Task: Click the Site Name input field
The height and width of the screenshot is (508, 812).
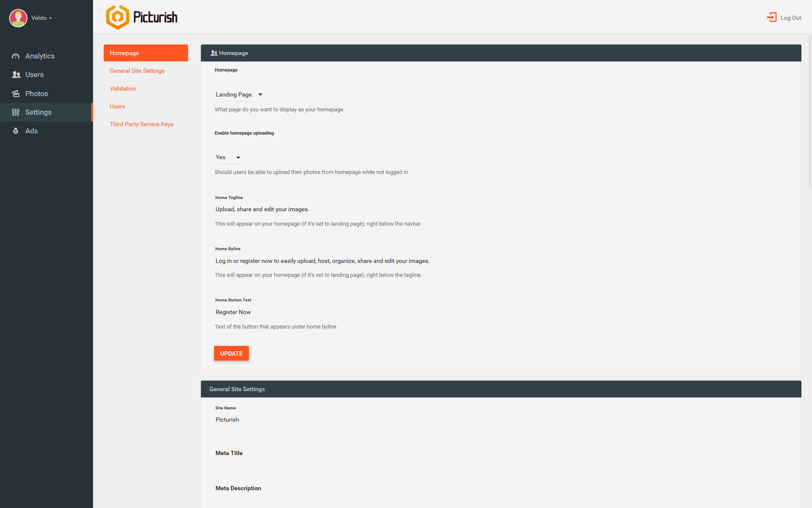Action: click(x=501, y=420)
